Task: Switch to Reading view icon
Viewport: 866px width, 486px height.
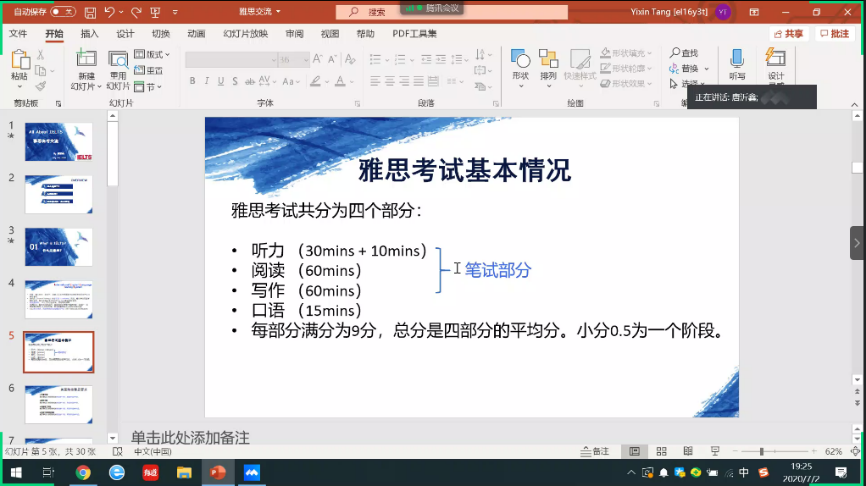Action: (688, 451)
